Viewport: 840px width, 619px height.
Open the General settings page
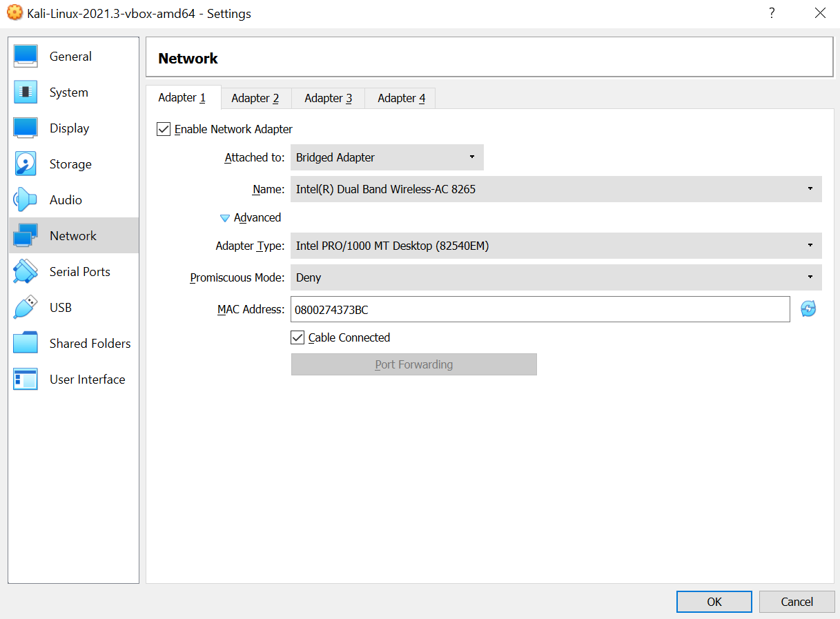pos(69,56)
